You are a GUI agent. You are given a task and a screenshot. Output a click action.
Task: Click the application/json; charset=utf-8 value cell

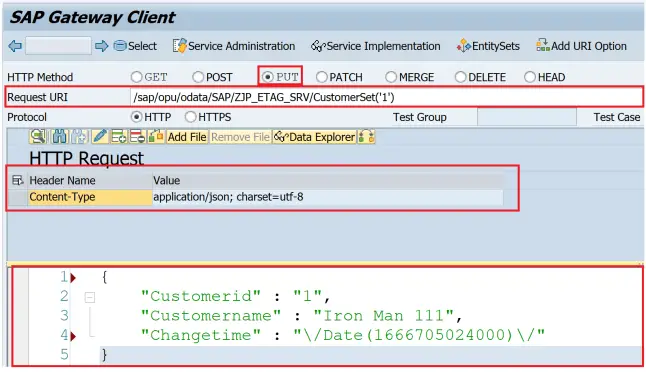click(x=328, y=197)
